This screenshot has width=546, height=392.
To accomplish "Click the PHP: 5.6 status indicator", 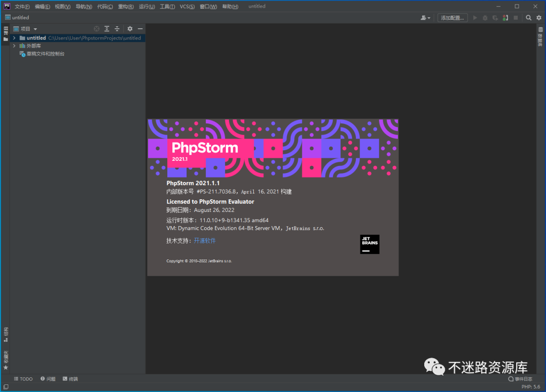I will point(531,387).
